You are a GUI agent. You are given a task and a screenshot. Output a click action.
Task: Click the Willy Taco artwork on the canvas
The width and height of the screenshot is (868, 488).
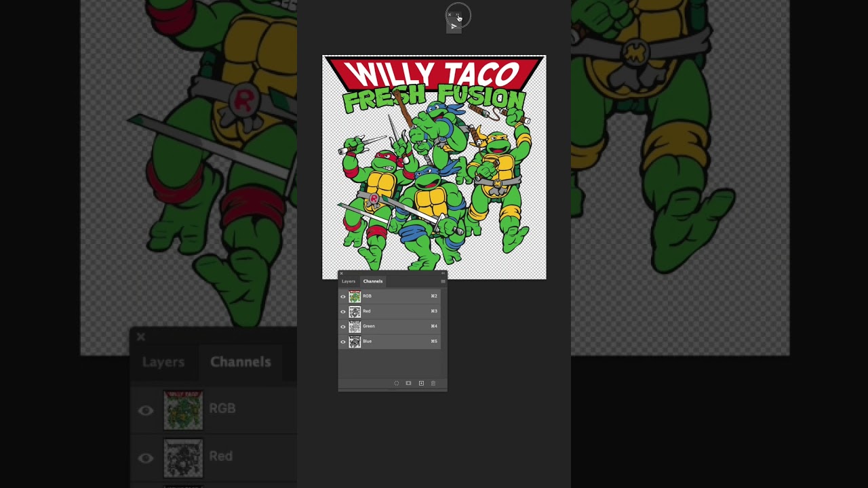click(434, 167)
